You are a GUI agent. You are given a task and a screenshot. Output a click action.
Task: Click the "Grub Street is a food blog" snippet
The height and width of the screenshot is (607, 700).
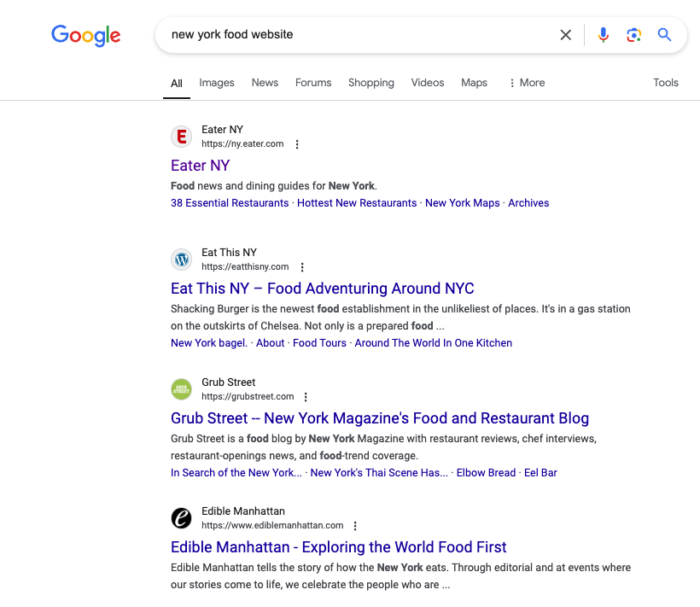383,447
